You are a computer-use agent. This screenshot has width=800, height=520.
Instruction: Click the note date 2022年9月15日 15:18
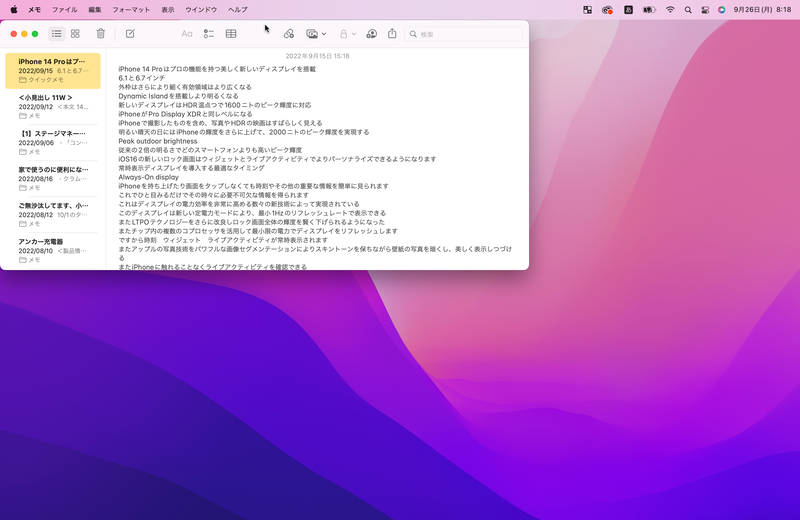click(x=317, y=56)
